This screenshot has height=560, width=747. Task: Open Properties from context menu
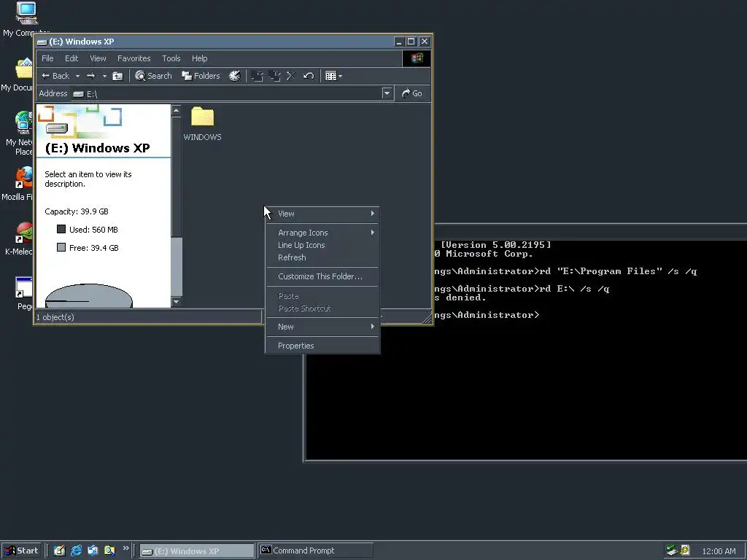tap(322, 346)
